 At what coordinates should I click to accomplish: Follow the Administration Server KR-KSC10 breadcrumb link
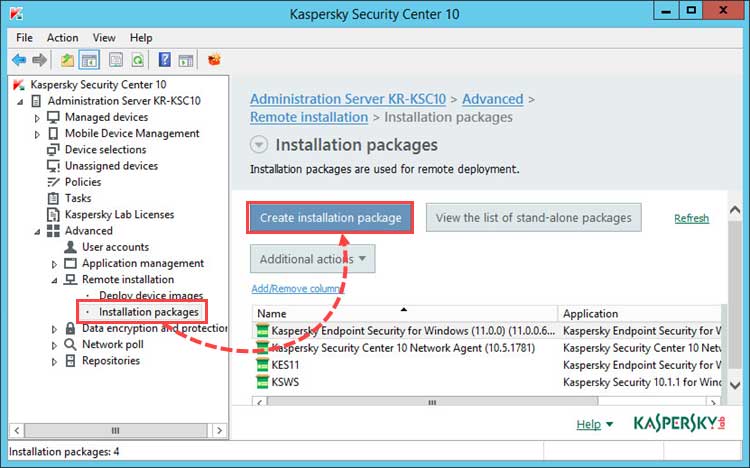[348, 99]
